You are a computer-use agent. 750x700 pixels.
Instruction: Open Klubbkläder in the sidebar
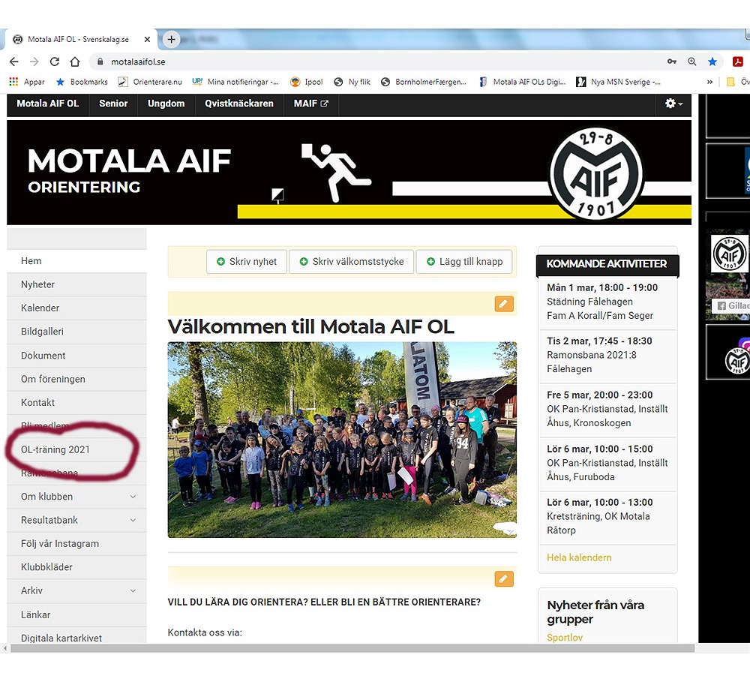(x=76, y=567)
